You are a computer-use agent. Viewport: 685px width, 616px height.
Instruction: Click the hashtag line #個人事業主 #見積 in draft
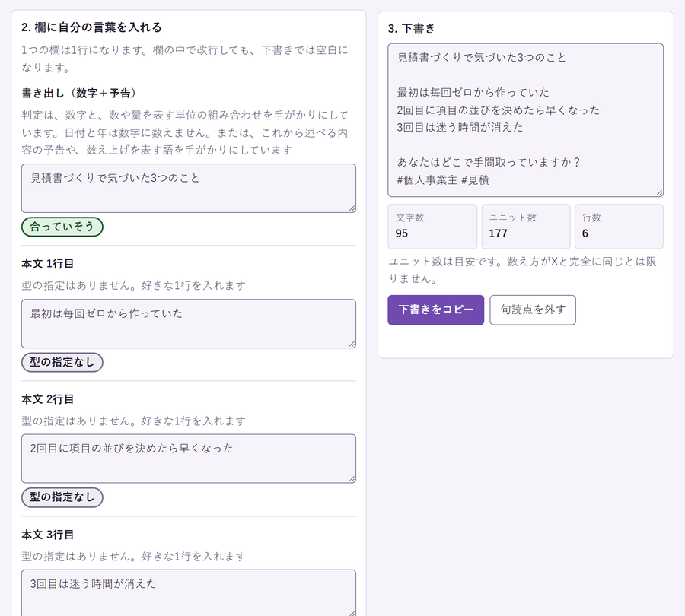point(443,180)
